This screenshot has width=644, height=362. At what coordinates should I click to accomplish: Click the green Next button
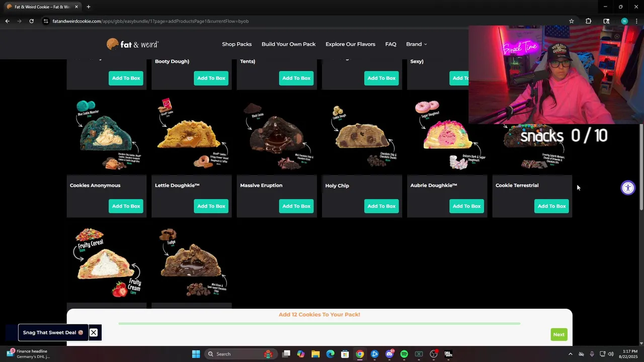point(559,334)
